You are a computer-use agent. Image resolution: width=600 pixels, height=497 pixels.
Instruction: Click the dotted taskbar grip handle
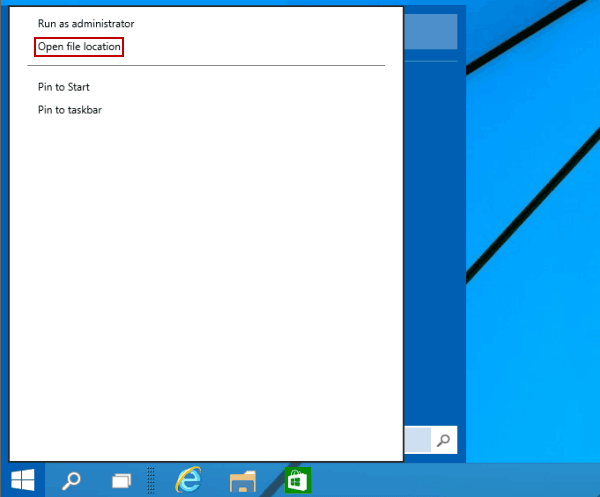[x=151, y=481]
